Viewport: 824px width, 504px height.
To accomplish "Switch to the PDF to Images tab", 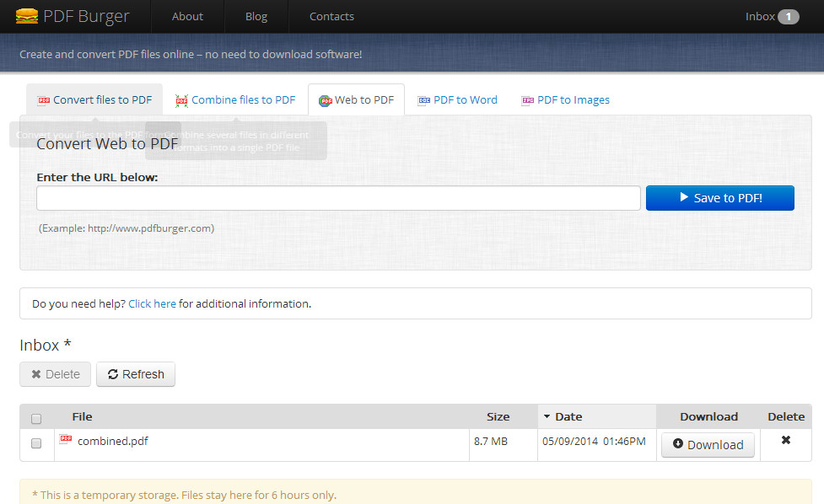I will coord(565,99).
